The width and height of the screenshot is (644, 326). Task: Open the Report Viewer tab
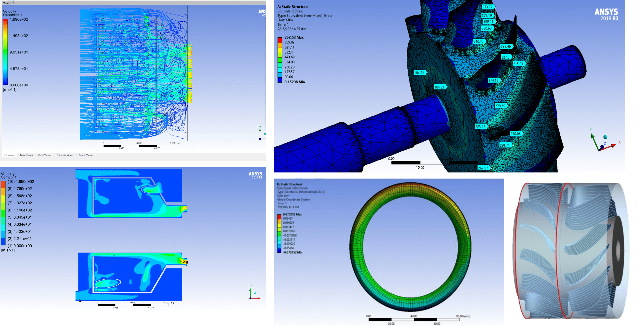pyautogui.click(x=86, y=155)
